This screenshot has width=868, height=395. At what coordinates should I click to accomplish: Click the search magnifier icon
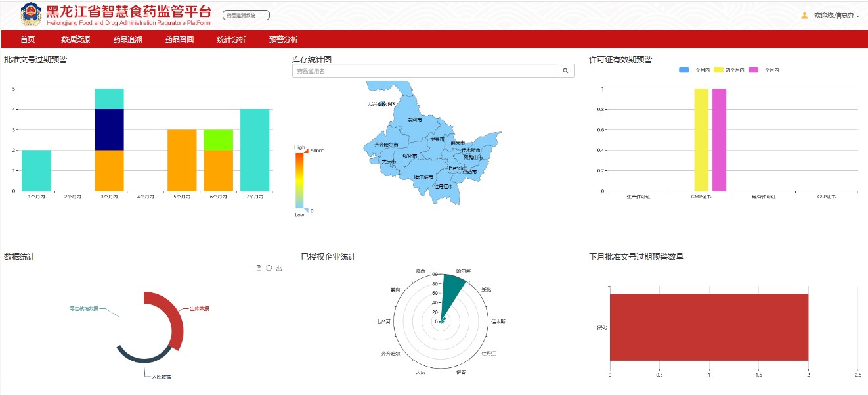click(565, 71)
